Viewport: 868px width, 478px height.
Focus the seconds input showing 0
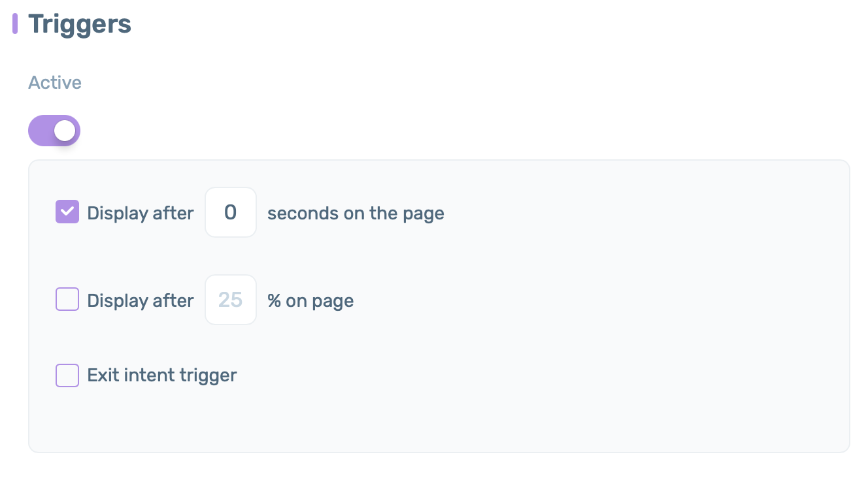pos(231,212)
